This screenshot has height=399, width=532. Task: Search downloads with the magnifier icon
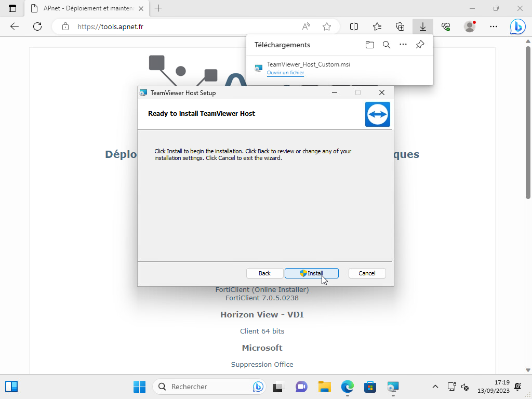tap(386, 45)
